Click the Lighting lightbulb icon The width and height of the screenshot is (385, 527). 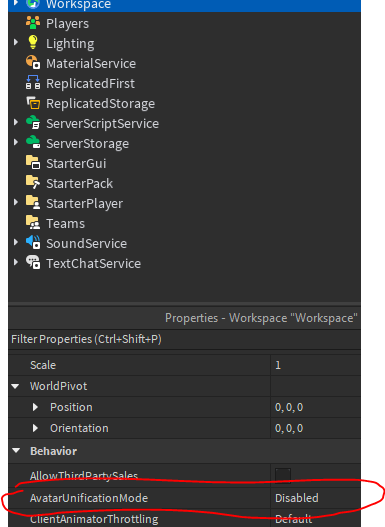click(33, 43)
